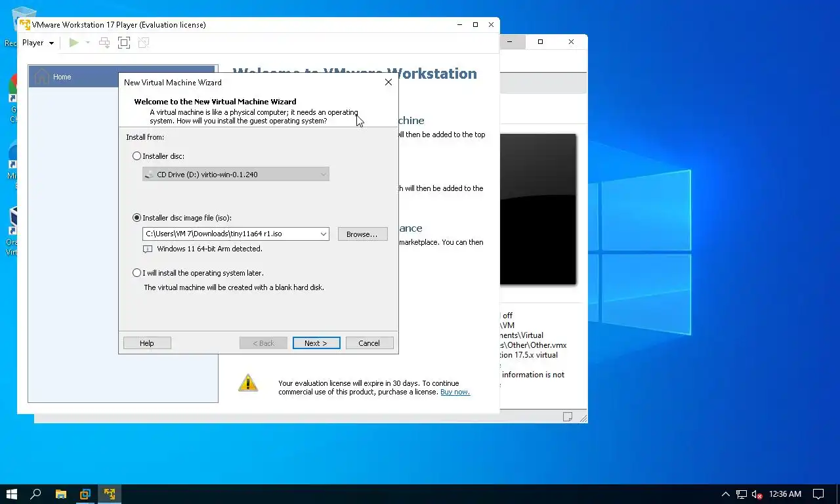Viewport: 840px width, 504px height.
Task: Click the Enter full screen toolbar icon
Action: pyautogui.click(x=123, y=43)
